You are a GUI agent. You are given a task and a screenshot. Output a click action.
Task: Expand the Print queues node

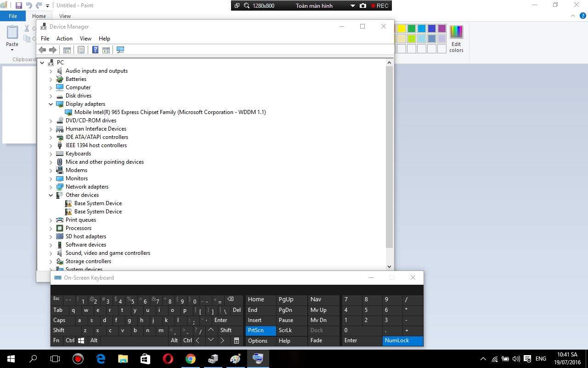tap(51, 220)
